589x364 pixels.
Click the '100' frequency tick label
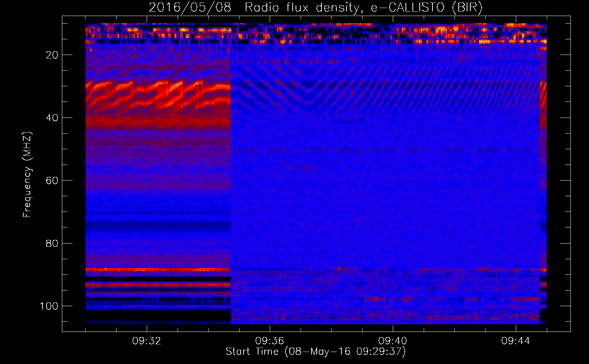tap(49, 306)
